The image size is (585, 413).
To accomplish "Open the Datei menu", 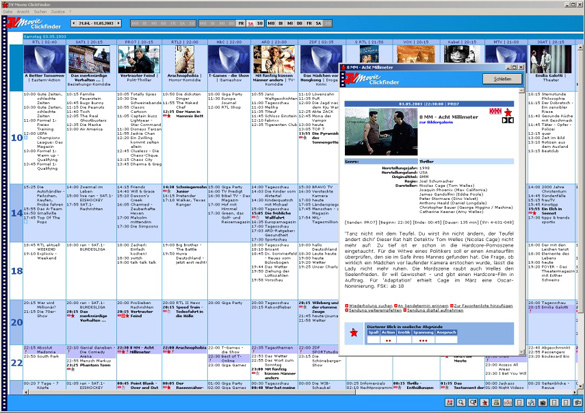I will 7,12.
